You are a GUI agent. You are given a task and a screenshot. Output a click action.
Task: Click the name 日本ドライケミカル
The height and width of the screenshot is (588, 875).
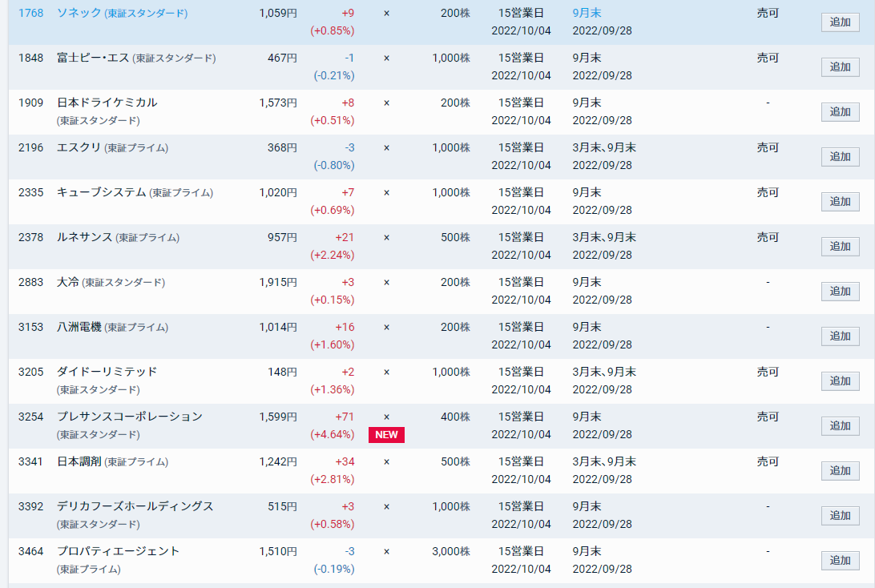tap(107, 103)
